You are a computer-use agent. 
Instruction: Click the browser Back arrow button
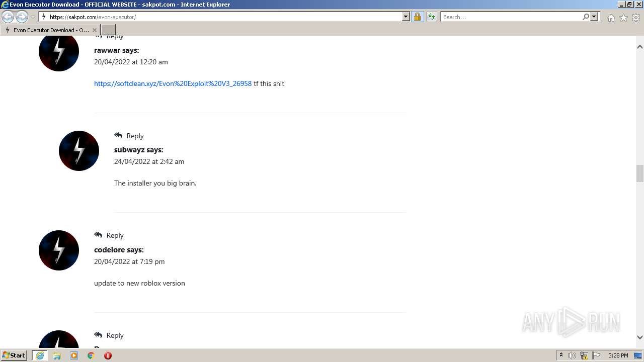click(8, 17)
